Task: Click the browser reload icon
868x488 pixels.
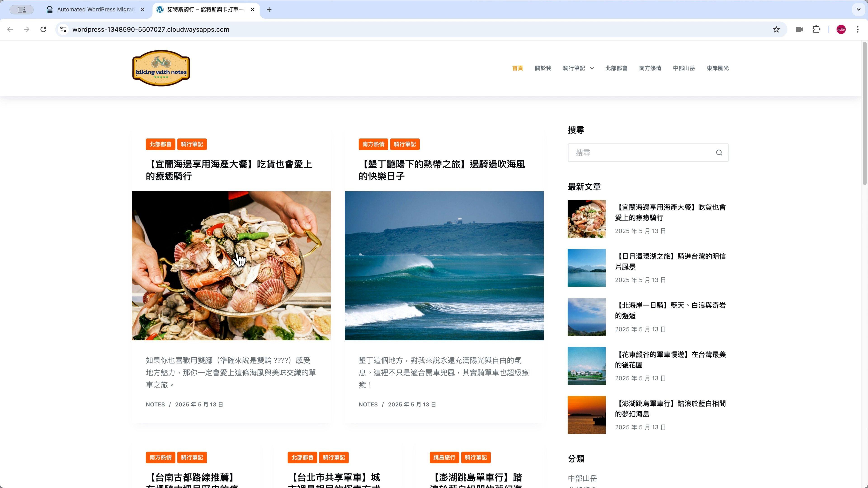Action: 43,29
